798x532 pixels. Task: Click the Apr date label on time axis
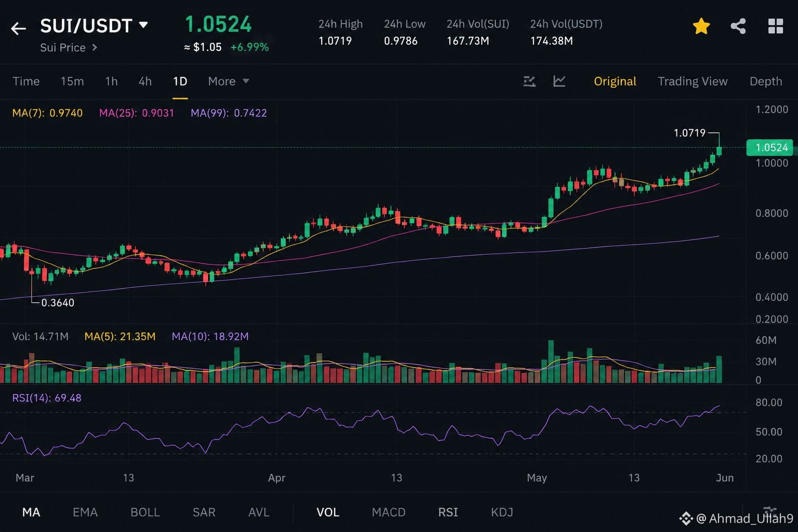(276, 477)
